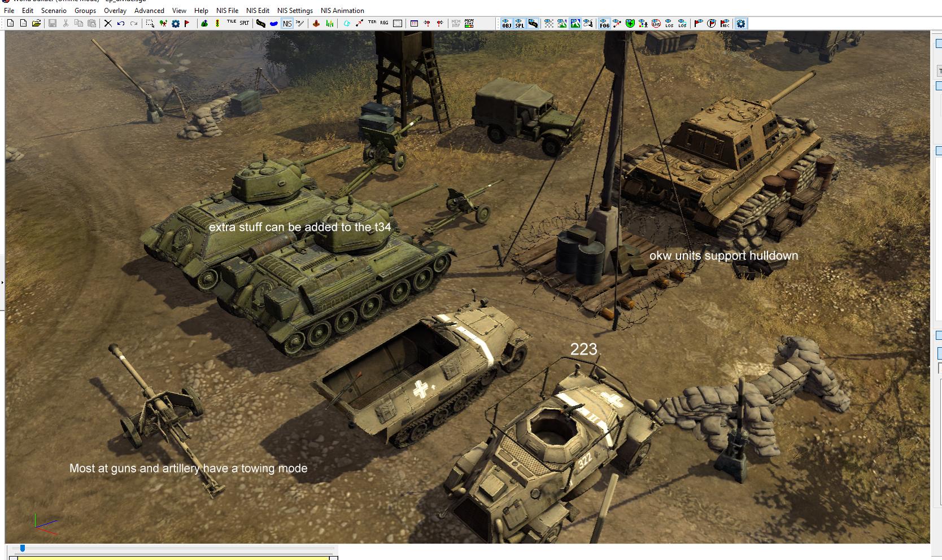
Task: Cut the selection with the scissors icon
Action: [x=66, y=23]
